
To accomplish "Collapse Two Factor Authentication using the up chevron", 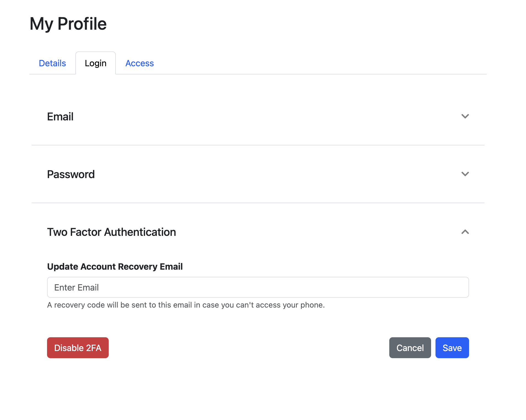I will pyautogui.click(x=465, y=232).
